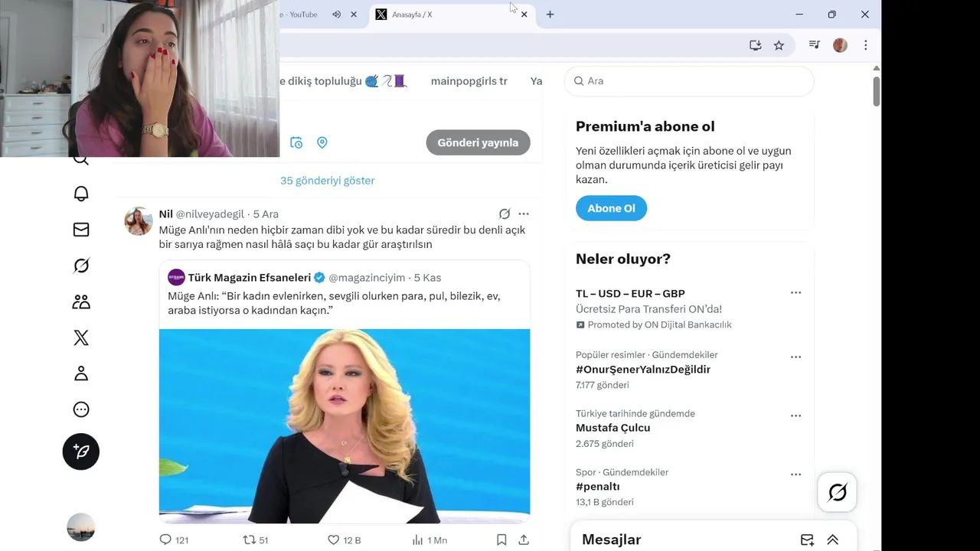Bookmark Nil's post about Müge Anlı
The height and width of the screenshot is (551, 980).
pos(501,540)
